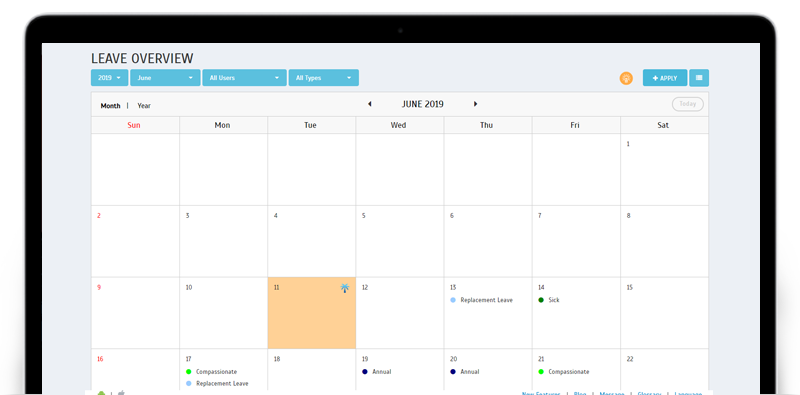Select date 4 in the calendar

(276, 216)
